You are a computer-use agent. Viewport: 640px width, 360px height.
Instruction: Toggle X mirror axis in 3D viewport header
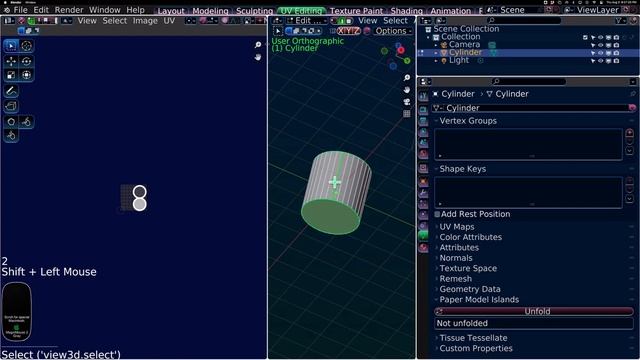click(341, 31)
